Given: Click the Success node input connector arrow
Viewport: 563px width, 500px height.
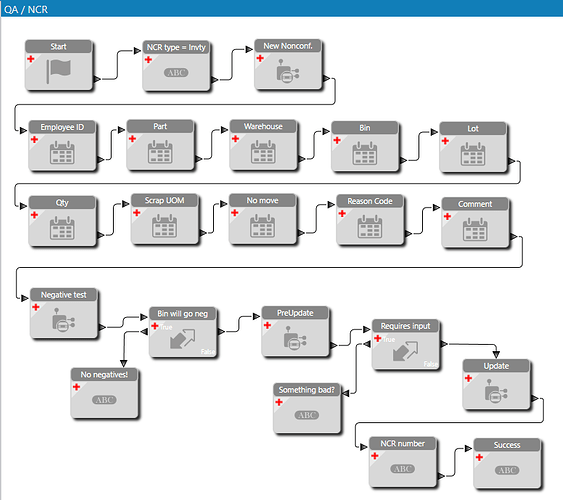Looking at the screenshot, I should (x=468, y=449).
